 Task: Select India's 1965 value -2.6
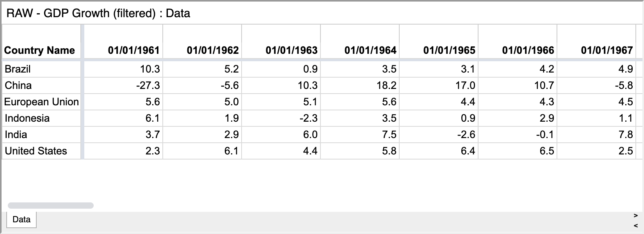click(x=439, y=135)
